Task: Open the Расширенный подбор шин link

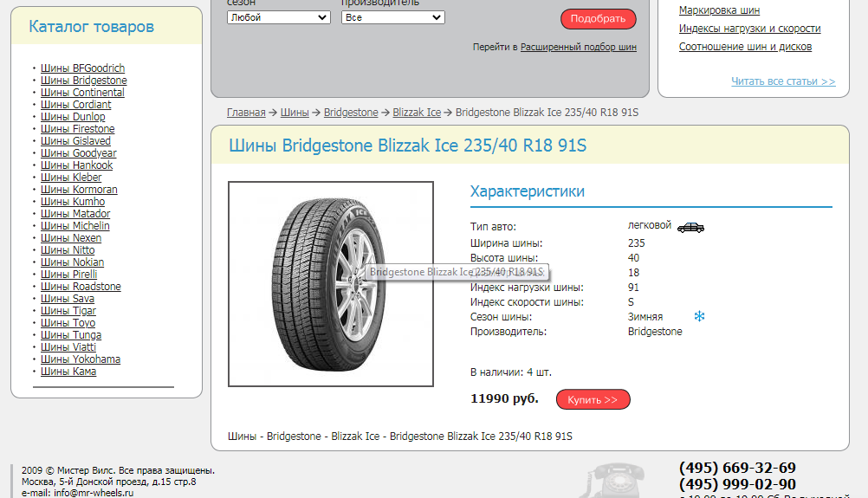Action: [579, 47]
